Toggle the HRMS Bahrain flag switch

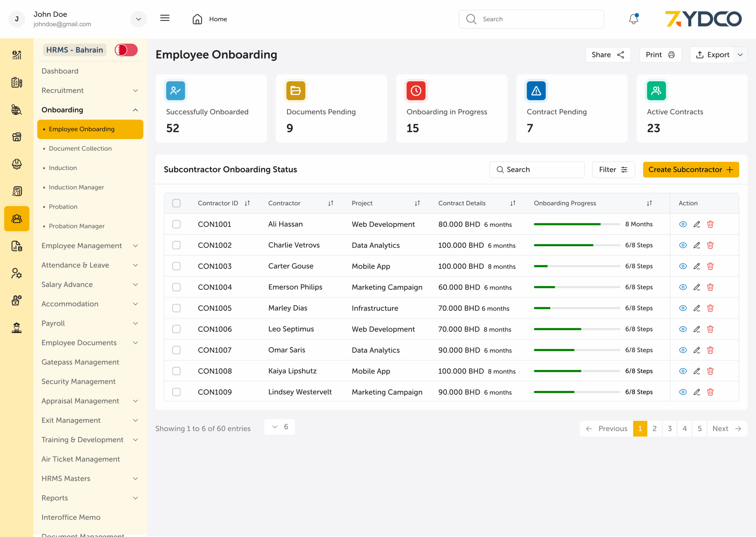[126, 50]
